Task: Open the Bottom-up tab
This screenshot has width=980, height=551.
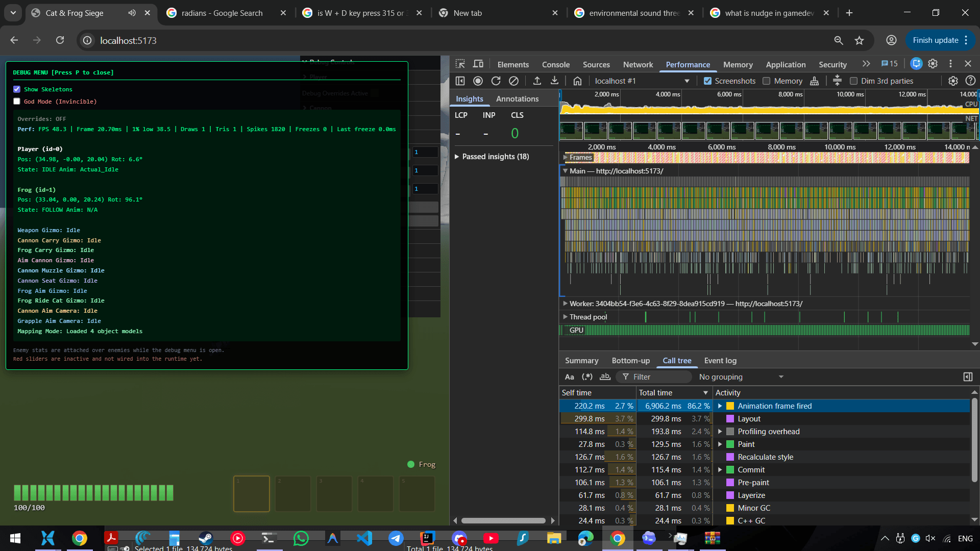Action: (x=630, y=360)
